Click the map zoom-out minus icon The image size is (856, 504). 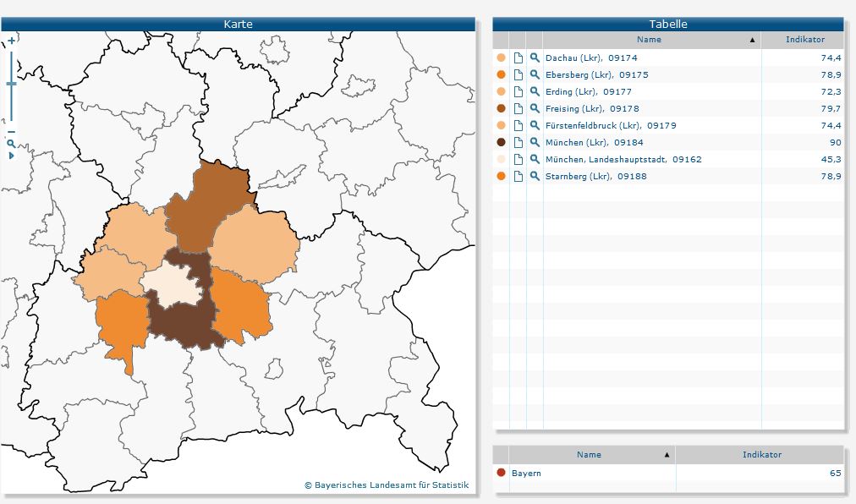click(11, 132)
